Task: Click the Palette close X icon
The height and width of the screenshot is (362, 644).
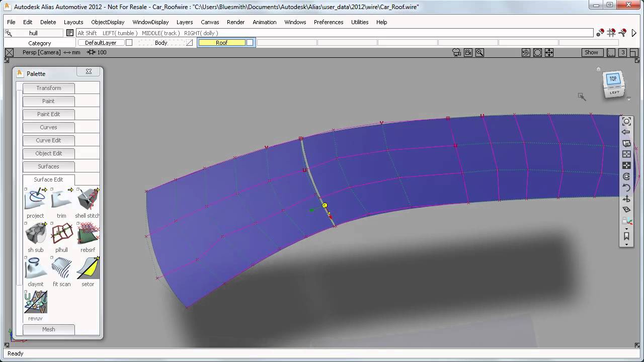Action: click(89, 72)
